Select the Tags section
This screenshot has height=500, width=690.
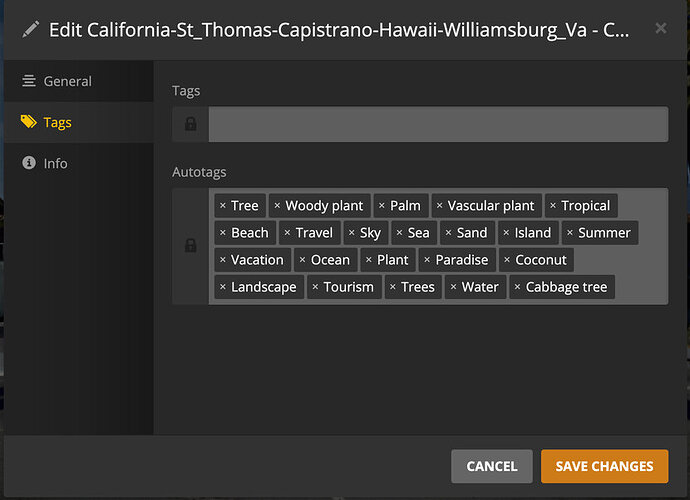point(57,122)
